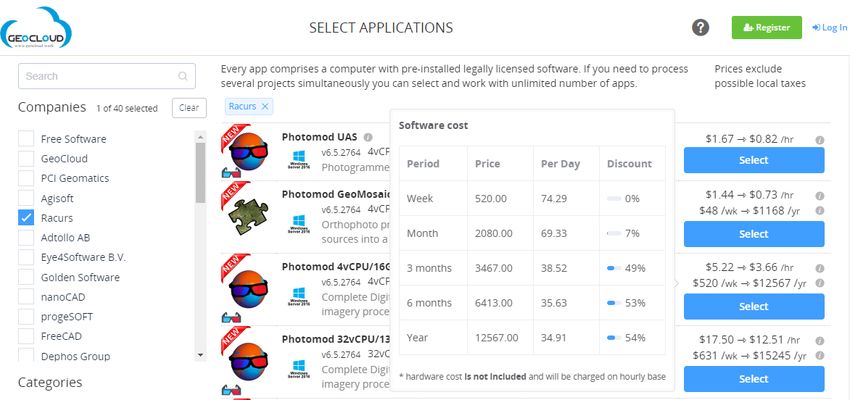Viewport: 850px width, 400px height.
Task: Click the Photomod GeoMosaic title
Action: click(336, 195)
